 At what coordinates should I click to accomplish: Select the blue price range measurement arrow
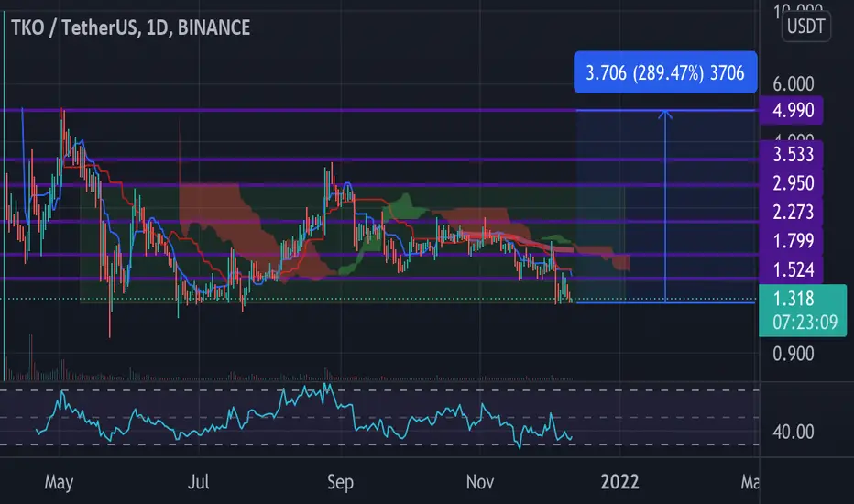(x=665, y=206)
